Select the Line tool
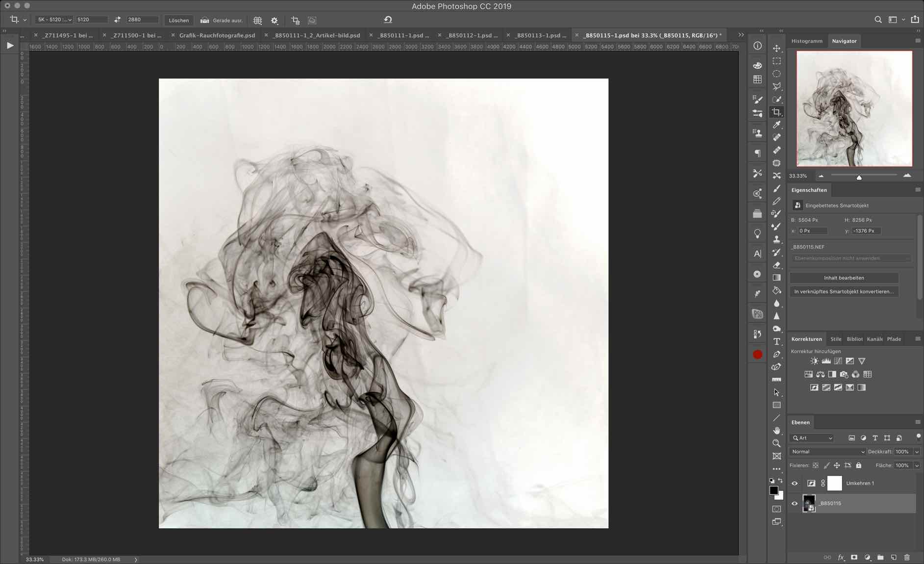Screen dimensions: 924x564 point(776,418)
